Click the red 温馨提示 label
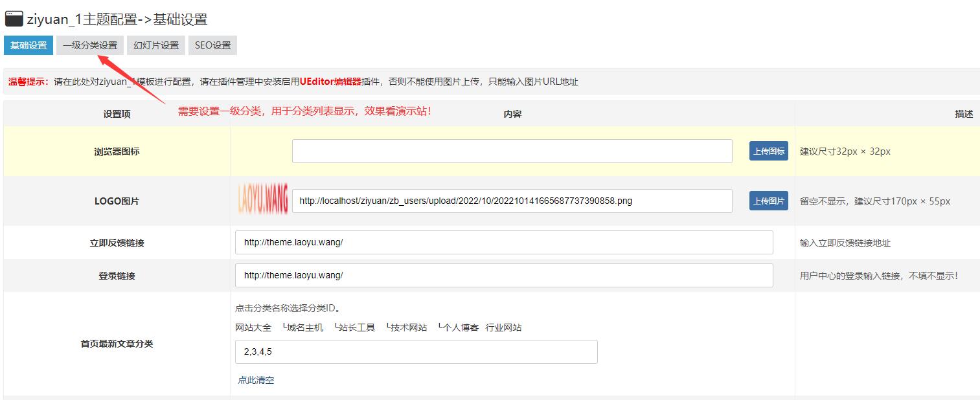Screen dimensions: 980x400 [x=29, y=82]
